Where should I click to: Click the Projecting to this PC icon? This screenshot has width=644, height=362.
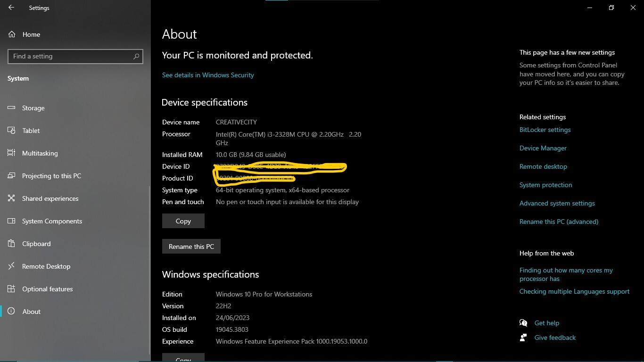(12, 176)
